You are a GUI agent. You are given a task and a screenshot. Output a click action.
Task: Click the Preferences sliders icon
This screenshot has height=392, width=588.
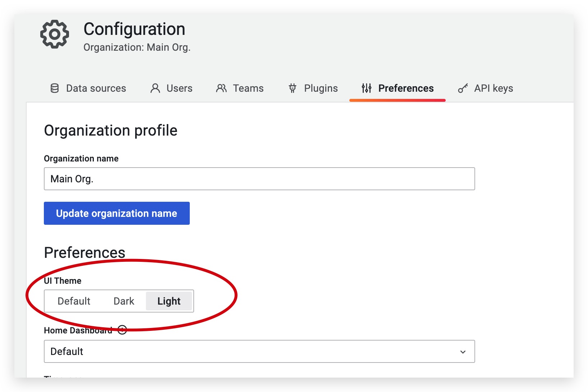tap(366, 88)
